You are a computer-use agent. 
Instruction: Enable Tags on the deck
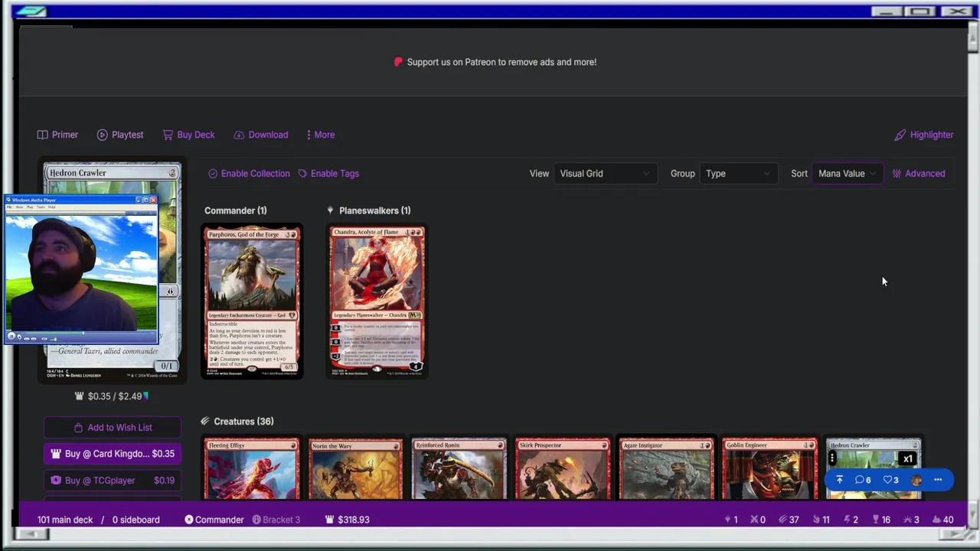coord(328,174)
